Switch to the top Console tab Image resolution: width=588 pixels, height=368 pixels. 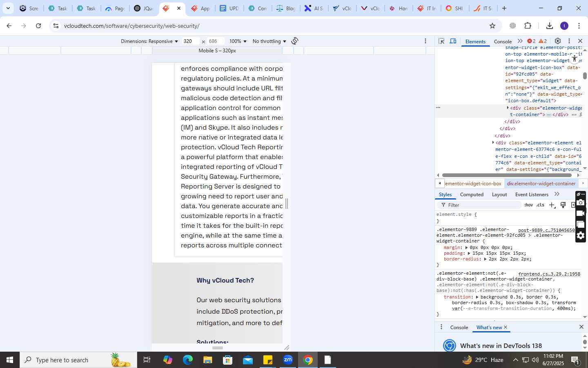click(x=503, y=41)
